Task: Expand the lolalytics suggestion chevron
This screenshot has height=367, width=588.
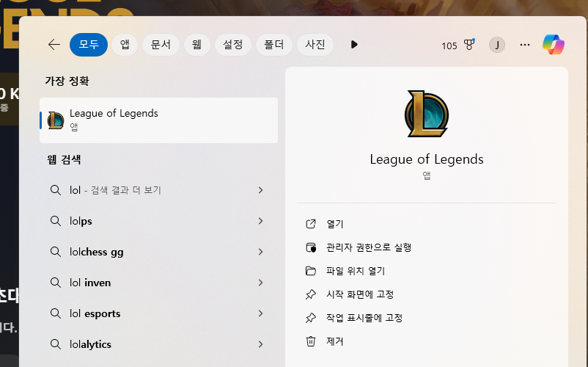Action: (260, 344)
